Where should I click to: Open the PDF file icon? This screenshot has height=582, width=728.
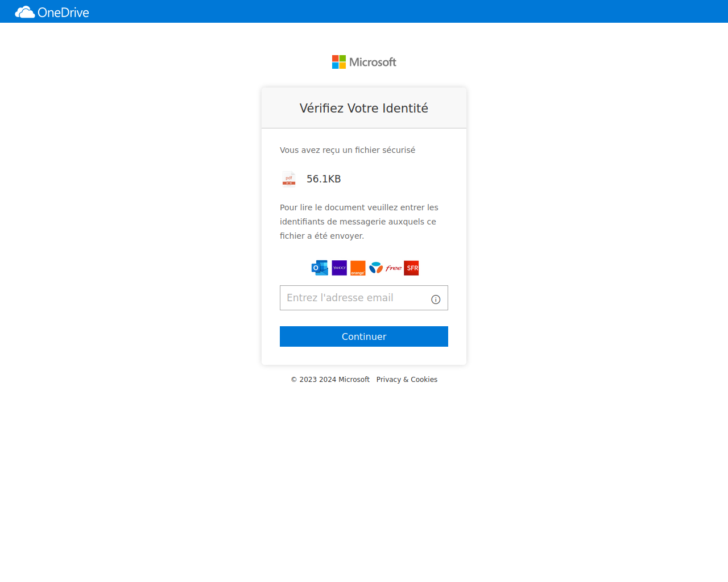coord(289,179)
